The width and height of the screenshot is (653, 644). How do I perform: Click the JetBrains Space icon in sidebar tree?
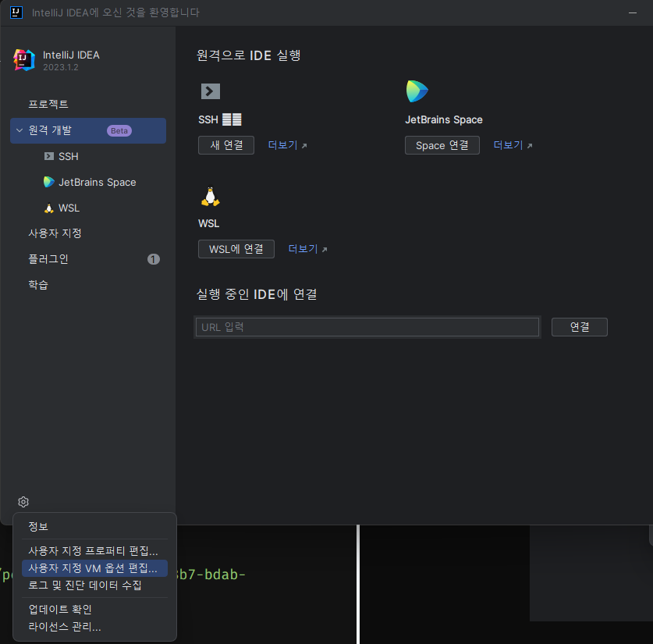pos(48,182)
